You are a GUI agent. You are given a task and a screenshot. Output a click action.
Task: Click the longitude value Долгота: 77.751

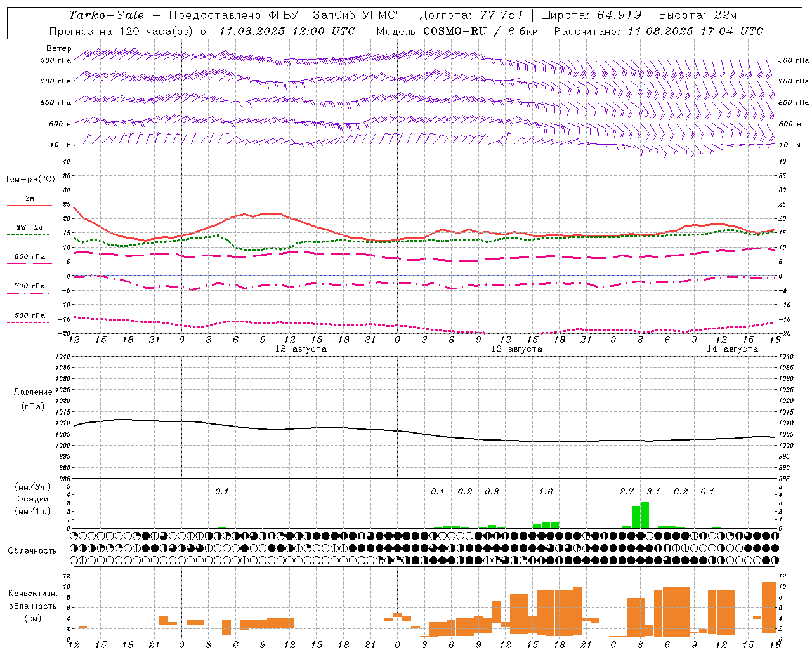471,15
